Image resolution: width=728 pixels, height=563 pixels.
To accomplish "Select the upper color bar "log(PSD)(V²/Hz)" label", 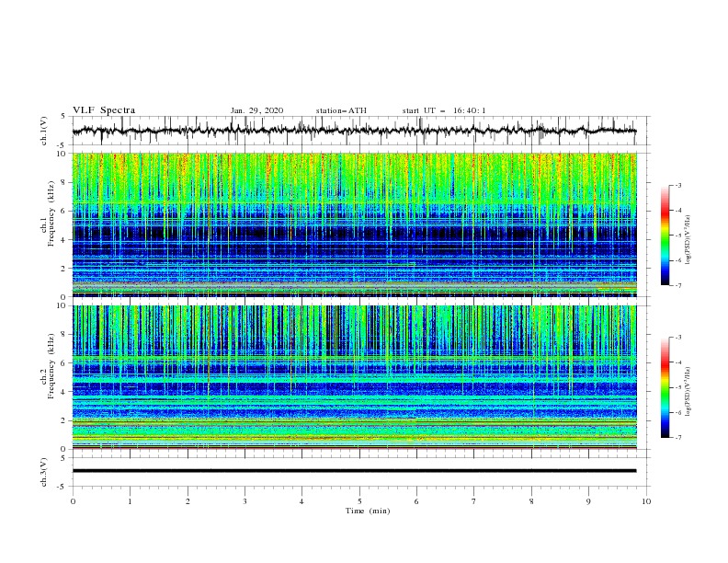I will (688, 240).
